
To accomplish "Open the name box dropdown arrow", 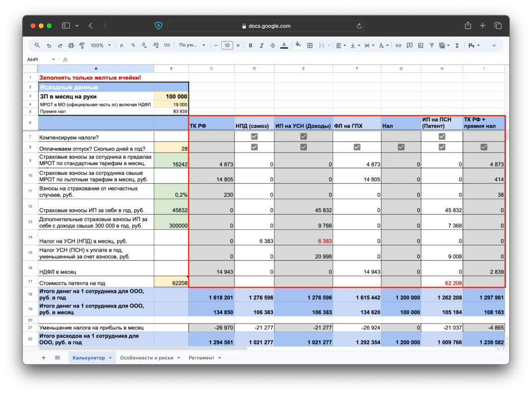I will (54, 59).
